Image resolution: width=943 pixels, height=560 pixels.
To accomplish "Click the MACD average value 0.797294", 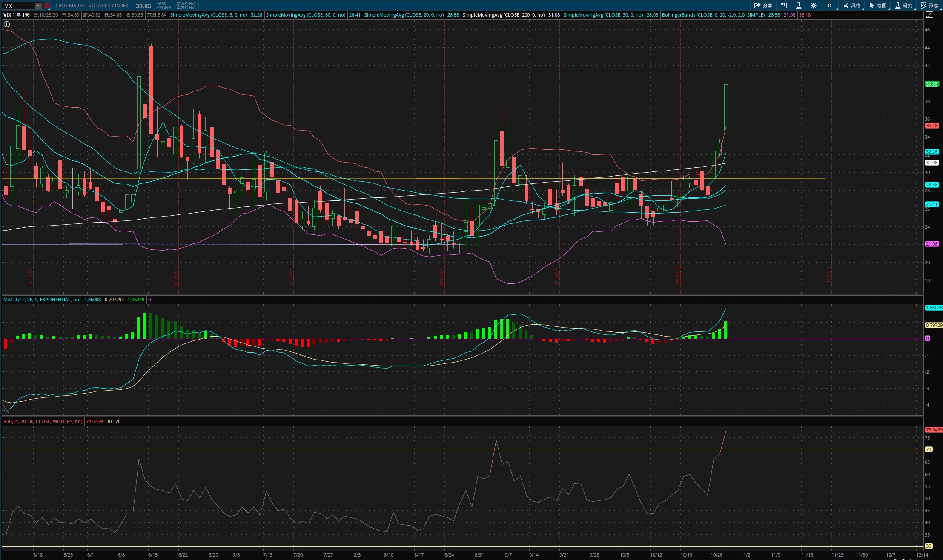I will pos(114,300).
